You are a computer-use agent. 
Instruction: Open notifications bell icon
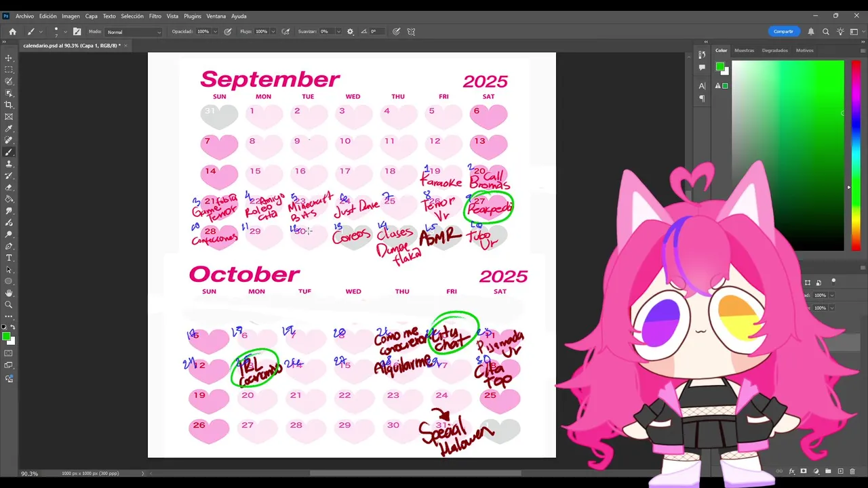(811, 31)
